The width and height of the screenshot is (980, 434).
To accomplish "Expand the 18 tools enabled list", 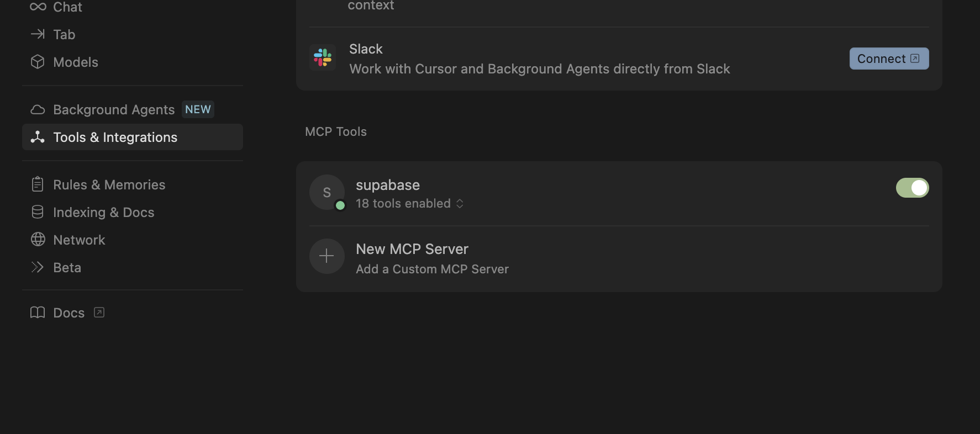I will (409, 204).
